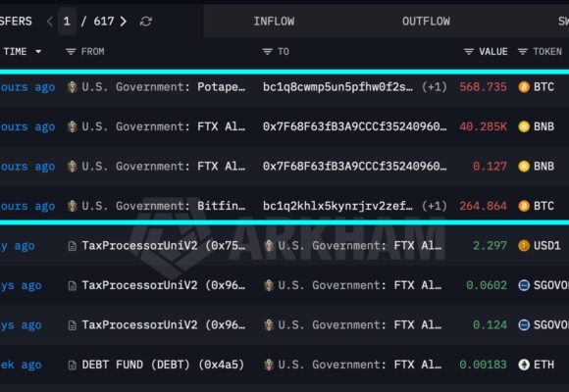
Task: Select the 2.297 value
Action: pos(490,246)
